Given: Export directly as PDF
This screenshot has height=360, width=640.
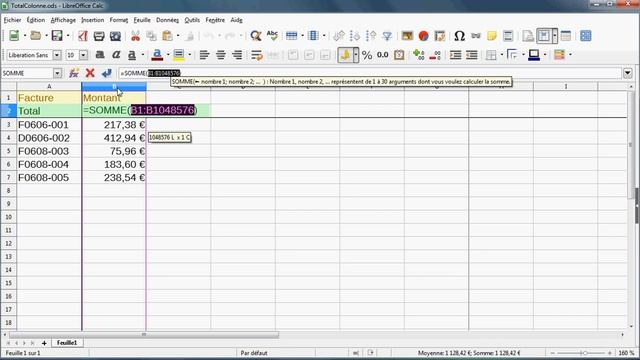Looking at the screenshot, I should pos(83,36).
